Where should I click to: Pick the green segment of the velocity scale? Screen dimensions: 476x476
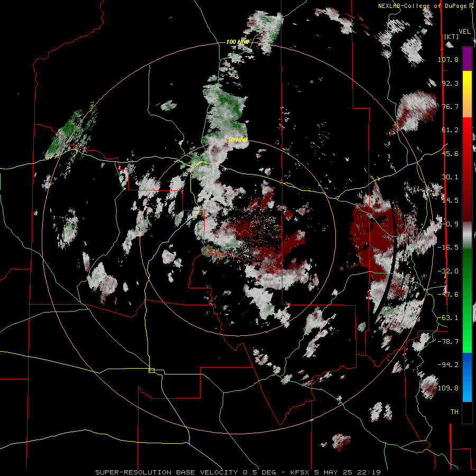(467, 300)
